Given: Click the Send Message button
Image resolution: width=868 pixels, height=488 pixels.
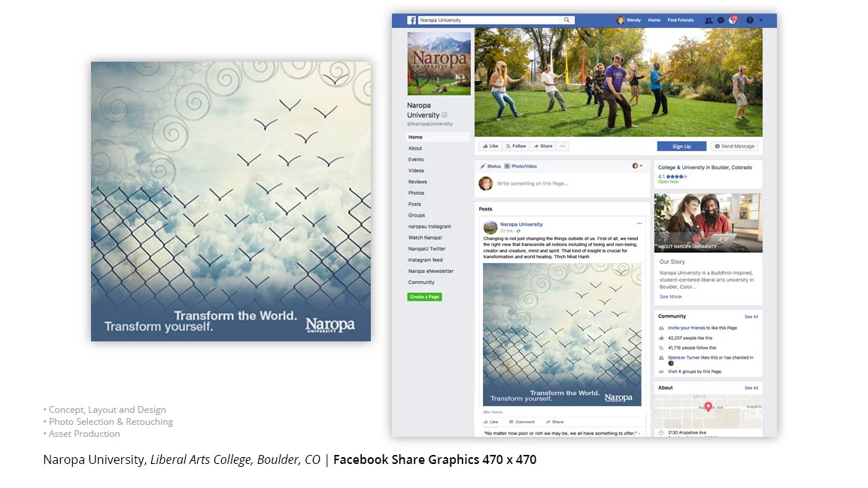Looking at the screenshot, I should click(x=735, y=147).
